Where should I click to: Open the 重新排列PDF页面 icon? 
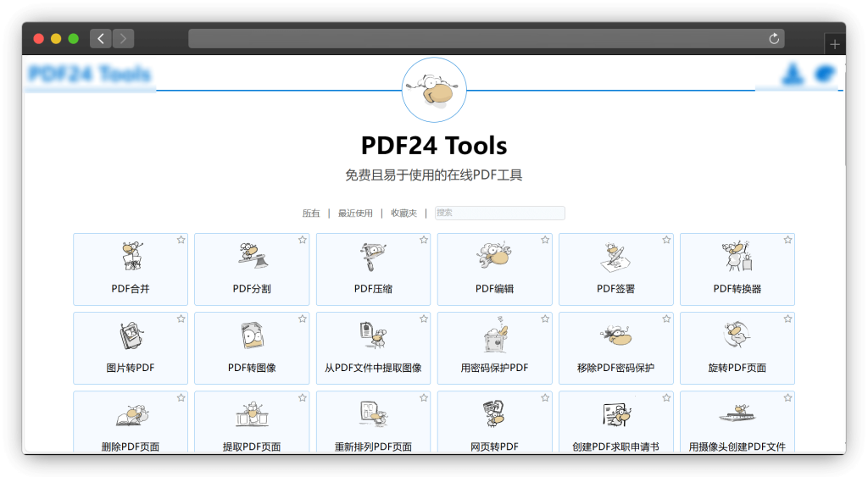[374, 414]
